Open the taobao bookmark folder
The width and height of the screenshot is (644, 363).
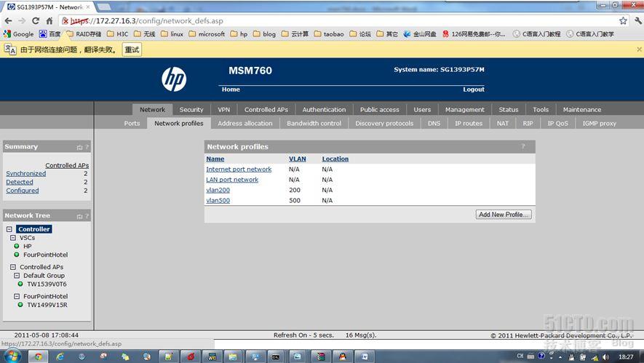point(329,34)
